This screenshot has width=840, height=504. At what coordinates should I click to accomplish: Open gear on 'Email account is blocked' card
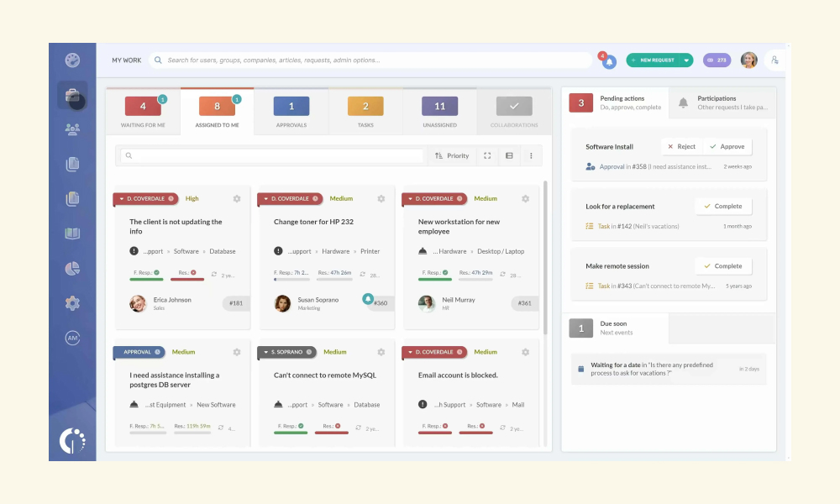526,352
